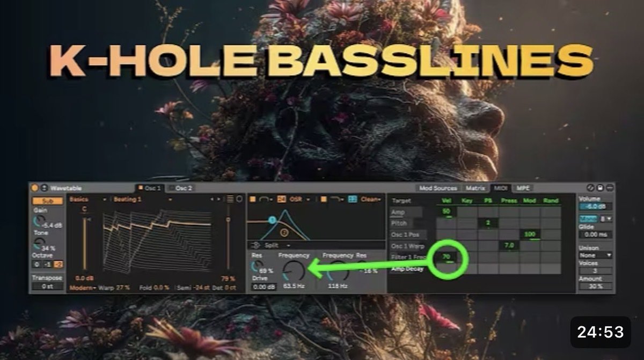This screenshot has height=360, width=644.
Task: Open the Modern oscillator effect dropdown
Action: [83, 288]
